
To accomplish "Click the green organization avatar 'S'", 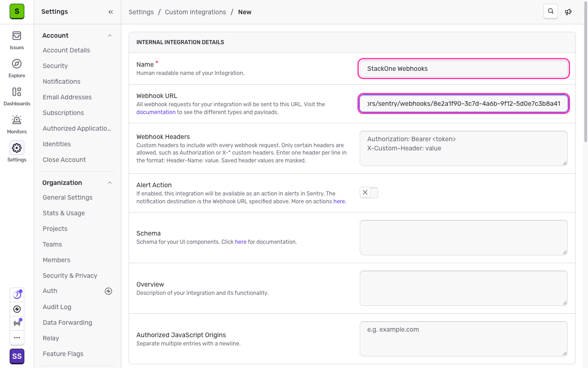I will pyautogui.click(x=17, y=11).
